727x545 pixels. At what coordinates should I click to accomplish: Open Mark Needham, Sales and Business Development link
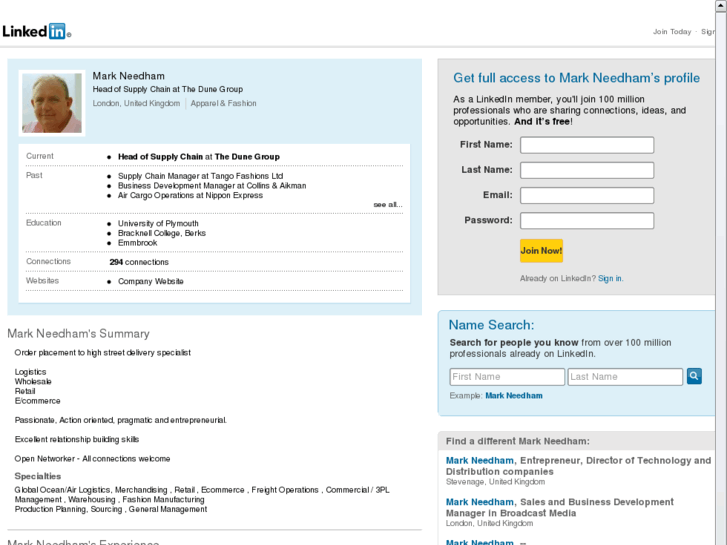479,502
